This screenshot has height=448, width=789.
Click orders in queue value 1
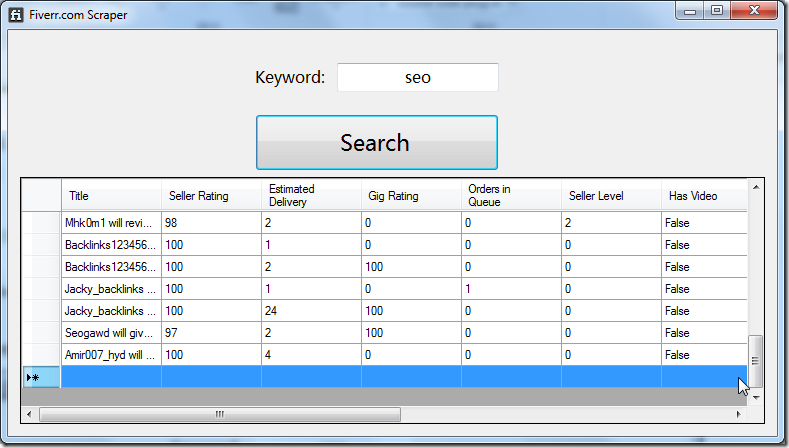click(511, 289)
